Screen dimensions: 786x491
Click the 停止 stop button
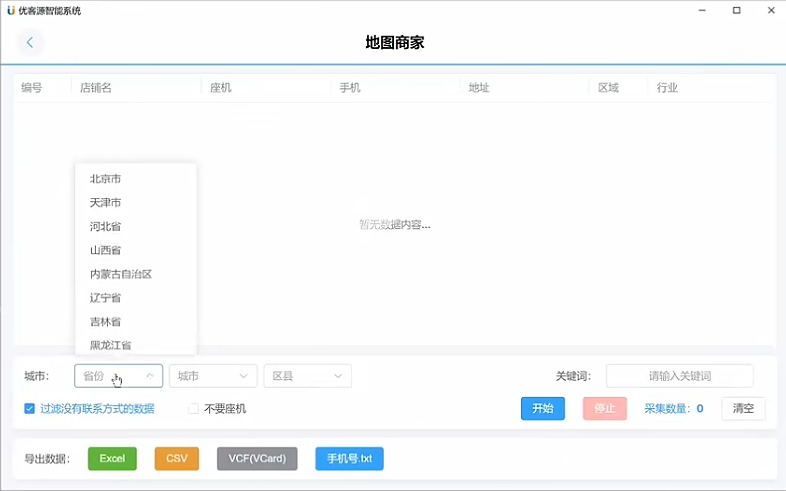tap(605, 408)
